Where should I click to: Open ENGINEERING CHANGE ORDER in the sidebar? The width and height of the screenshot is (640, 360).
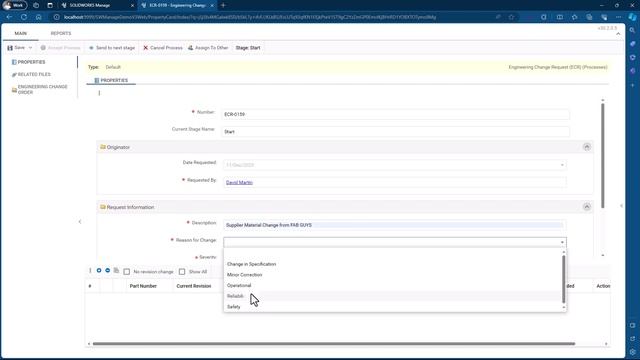40,89
